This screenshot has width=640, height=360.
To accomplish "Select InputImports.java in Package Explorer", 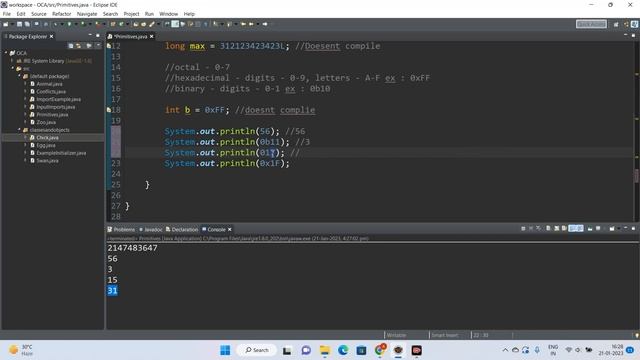I will click(x=56, y=107).
